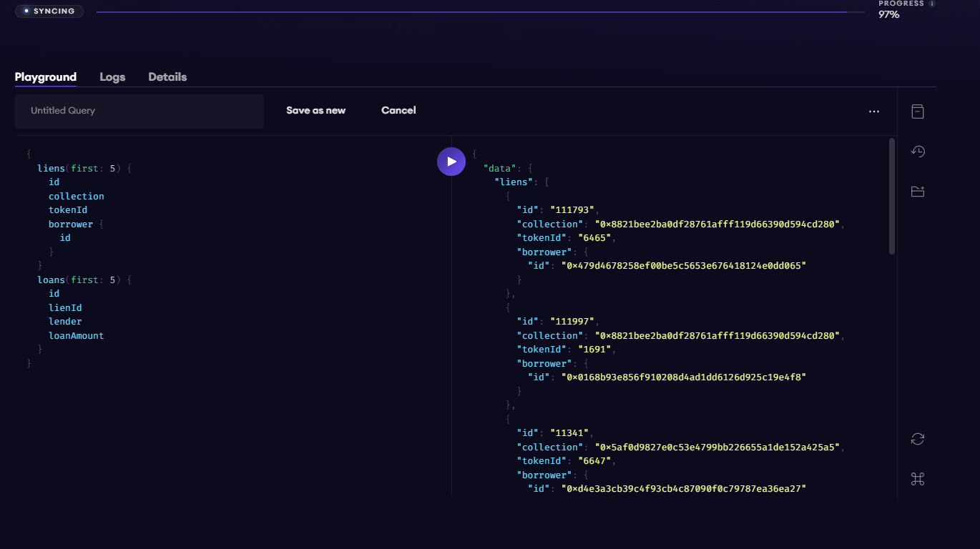
Task: Click the add folder icon
Action: point(918,192)
